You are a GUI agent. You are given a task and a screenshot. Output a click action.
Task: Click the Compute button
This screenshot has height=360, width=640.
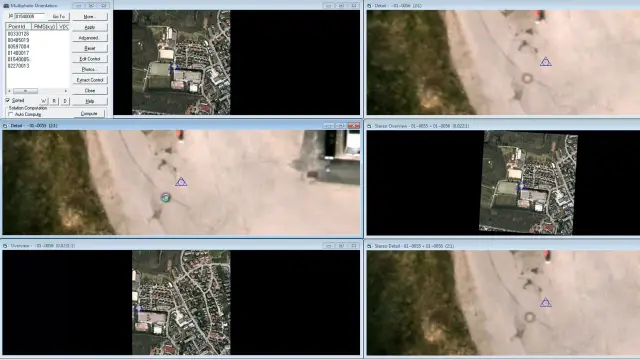click(x=89, y=113)
